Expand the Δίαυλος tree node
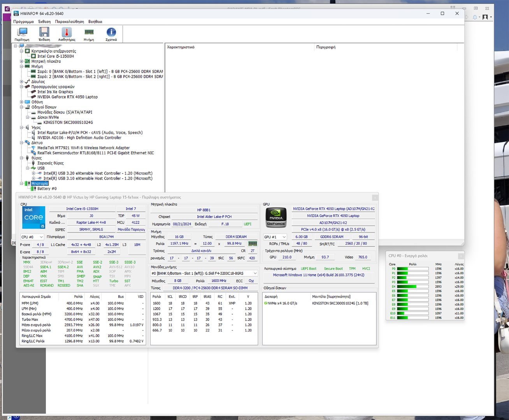509x420 pixels. [21, 82]
